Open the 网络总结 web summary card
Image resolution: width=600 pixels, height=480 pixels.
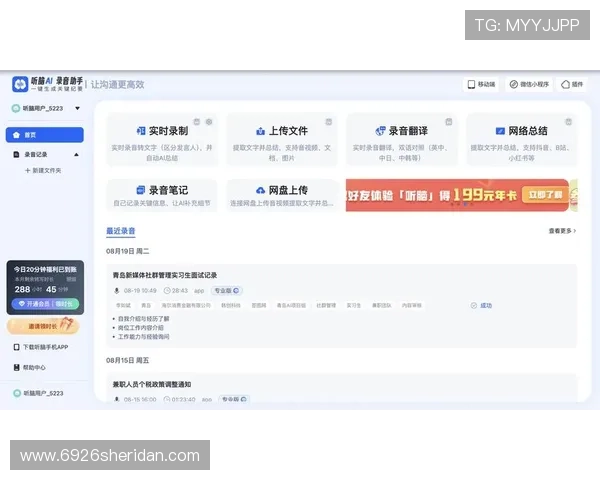[x=522, y=140]
